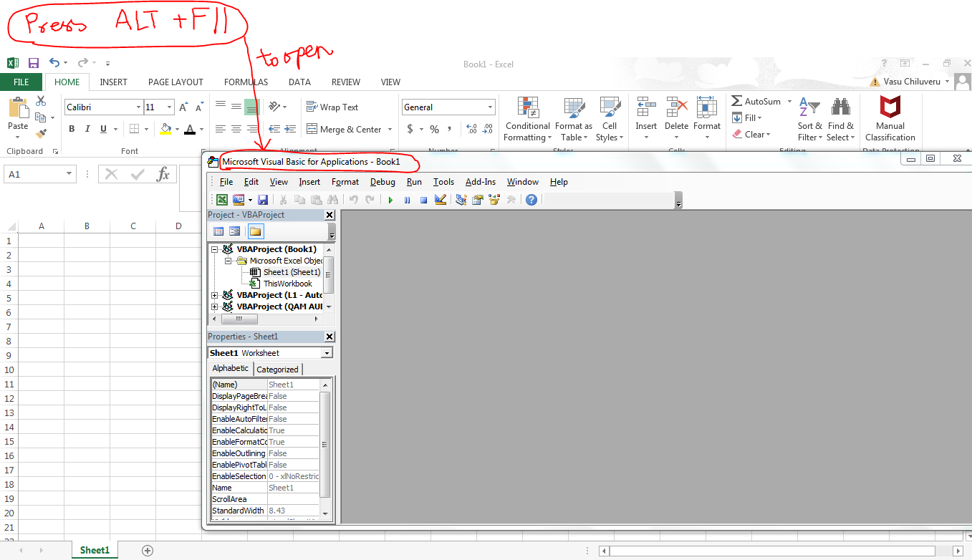Screen dimensions: 972x560
Task: Open the Name Box A1 dropdown
Action: tap(69, 174)
